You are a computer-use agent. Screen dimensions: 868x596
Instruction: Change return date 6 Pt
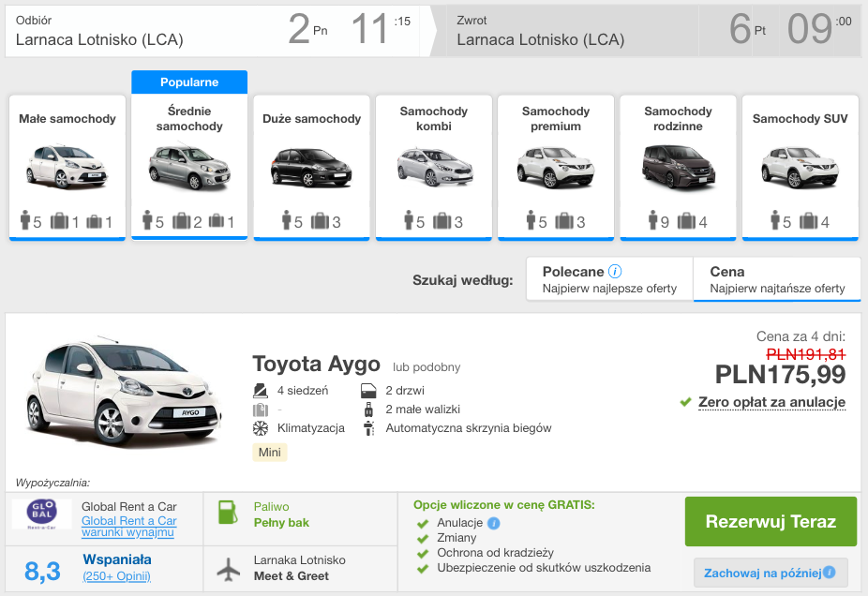(747, 29)
